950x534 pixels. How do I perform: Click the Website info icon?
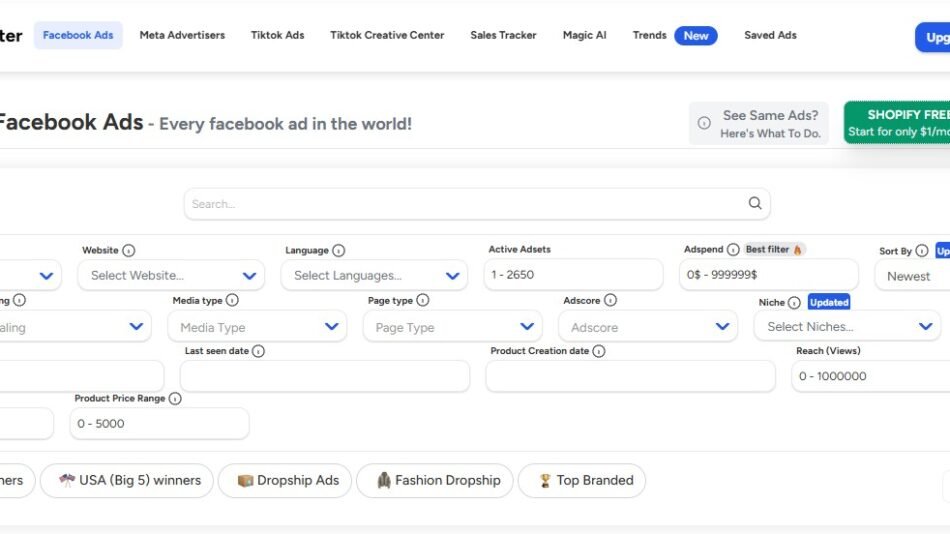click(129, 251)
